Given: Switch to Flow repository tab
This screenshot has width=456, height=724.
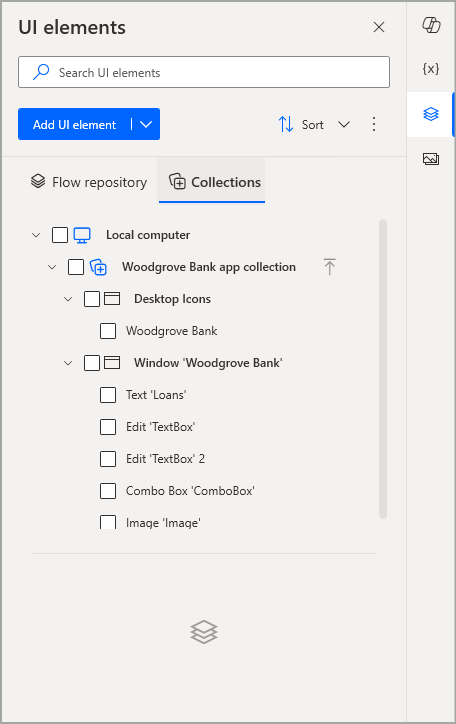Looking at the screenshot, I should 89,182.
